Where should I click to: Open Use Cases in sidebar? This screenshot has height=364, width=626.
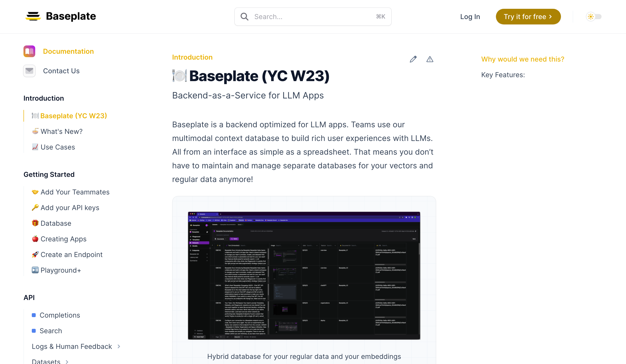pos(53,147)
